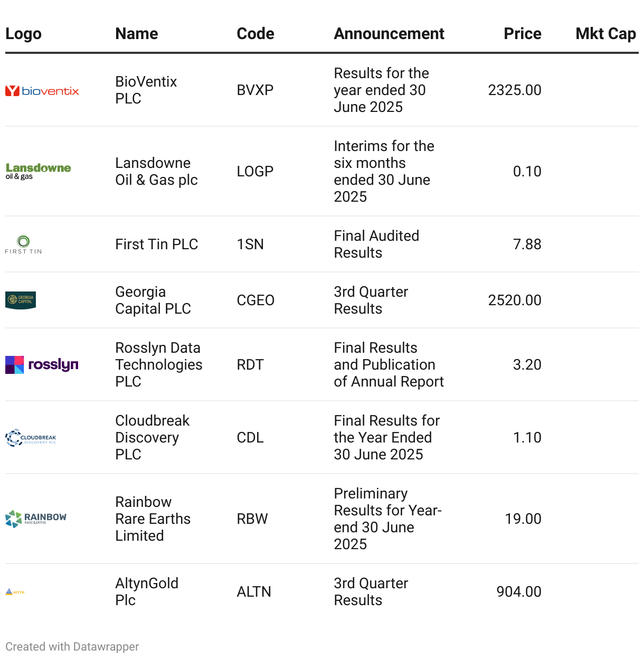Viewport: 644px width, 659px height.
Task: Click the Cloudbreak Discovery logo
Action: [x=31, y=438]
